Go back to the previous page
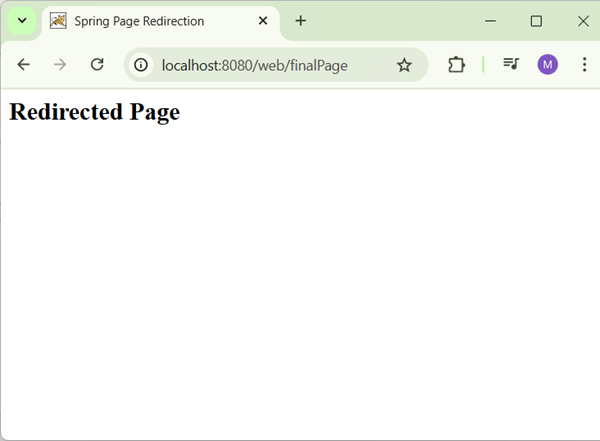Screen dimensions: 600x441 [x=23, y=64]
